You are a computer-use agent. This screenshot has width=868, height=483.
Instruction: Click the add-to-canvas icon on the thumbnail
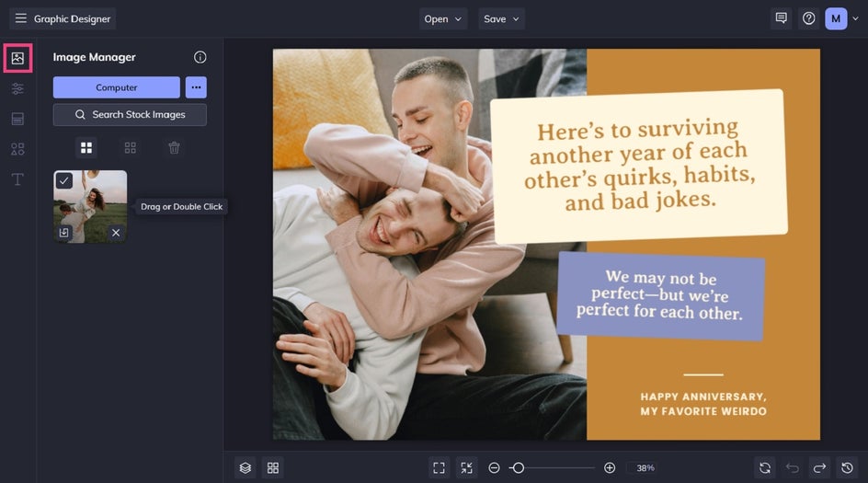64,233
